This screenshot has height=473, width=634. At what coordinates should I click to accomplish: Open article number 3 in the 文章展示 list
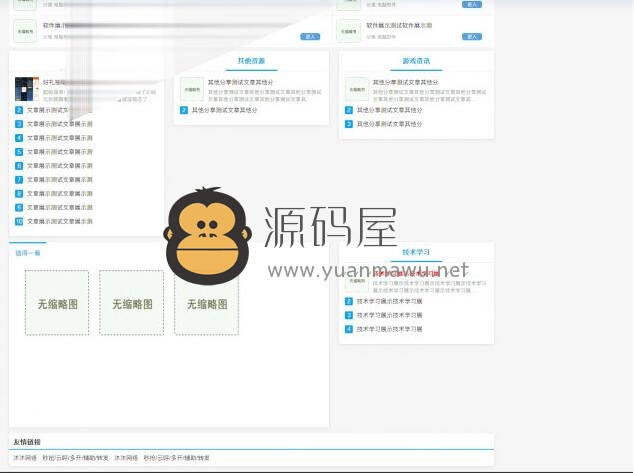coord(60,124)
